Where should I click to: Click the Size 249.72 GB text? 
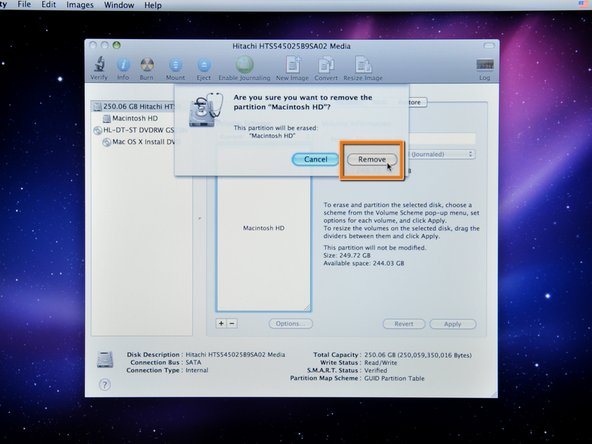pos(347,255)
